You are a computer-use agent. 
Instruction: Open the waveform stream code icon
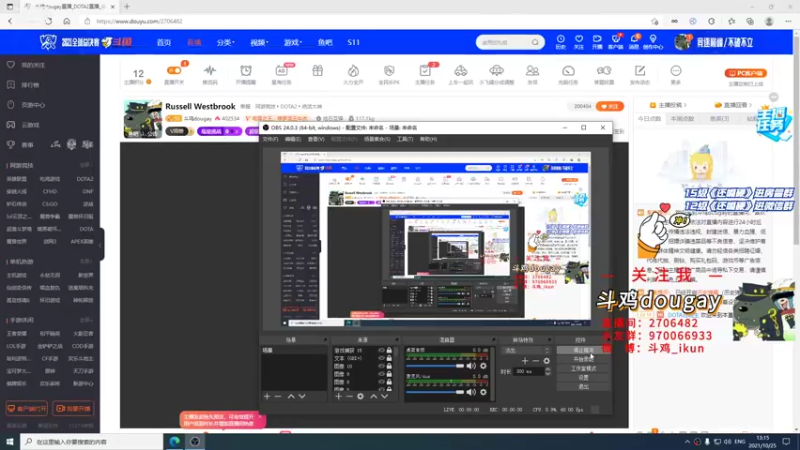coord(210,71)
